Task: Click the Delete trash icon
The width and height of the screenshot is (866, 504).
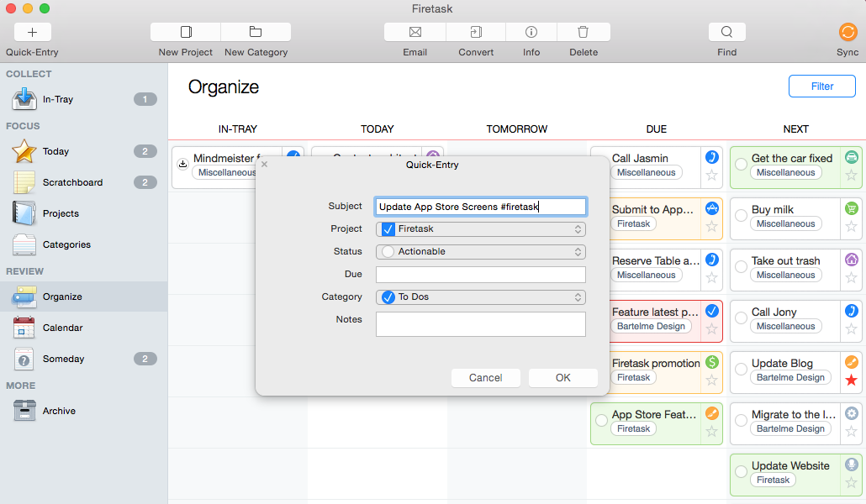Action: [583, 32]
